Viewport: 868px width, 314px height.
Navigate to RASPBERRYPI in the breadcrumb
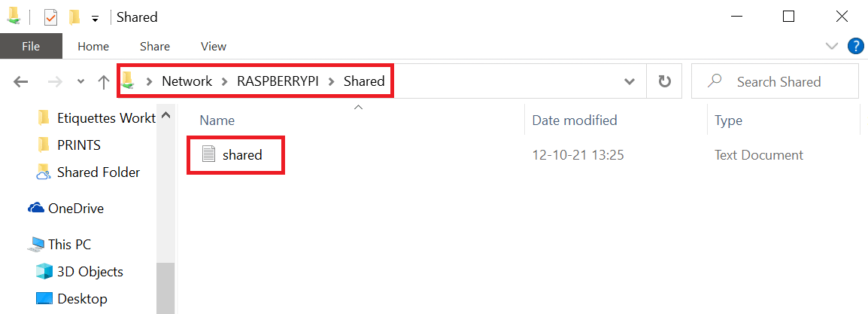pyautogui.click(x=278, y=81)
